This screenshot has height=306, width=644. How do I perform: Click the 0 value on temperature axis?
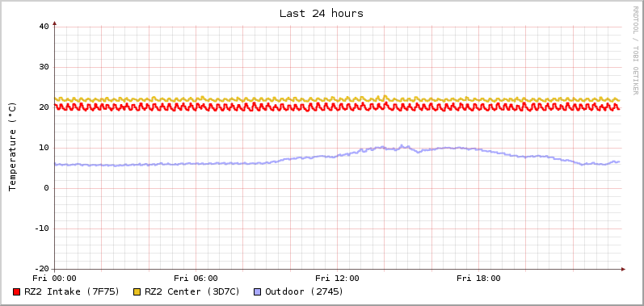click(46, 188)
